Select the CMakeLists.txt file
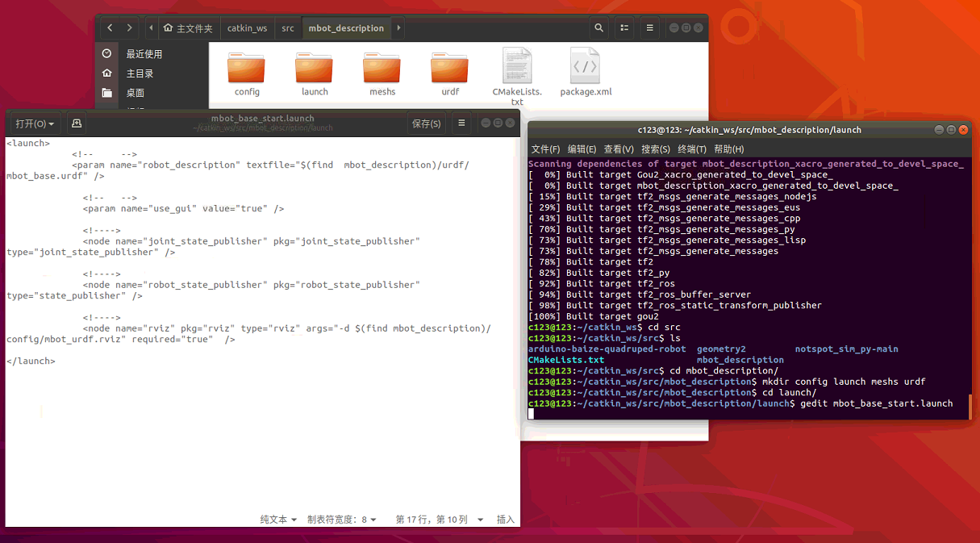Viewport: 980px width, 543px height. (517, 77)
